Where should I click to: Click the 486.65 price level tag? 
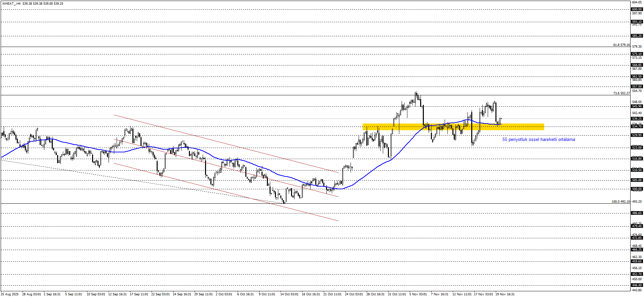pyautogui.click(x=637, y=213)
